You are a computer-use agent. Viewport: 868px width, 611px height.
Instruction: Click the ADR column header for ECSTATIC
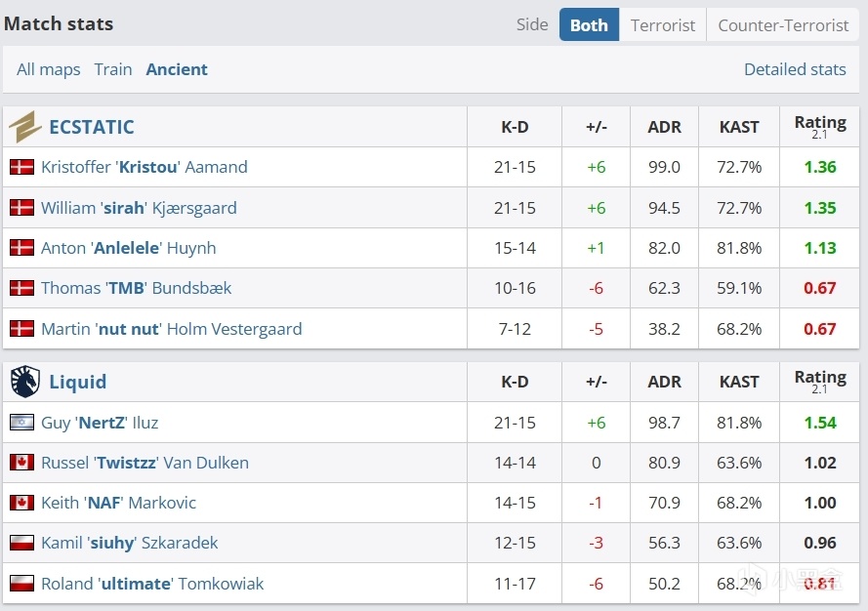tap(664, 127)
